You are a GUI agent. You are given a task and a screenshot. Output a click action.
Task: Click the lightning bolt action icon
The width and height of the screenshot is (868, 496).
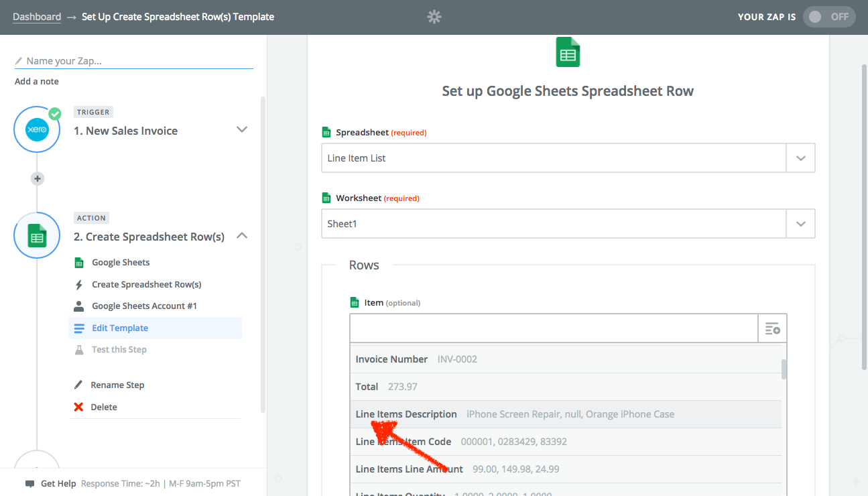point(79,284)
